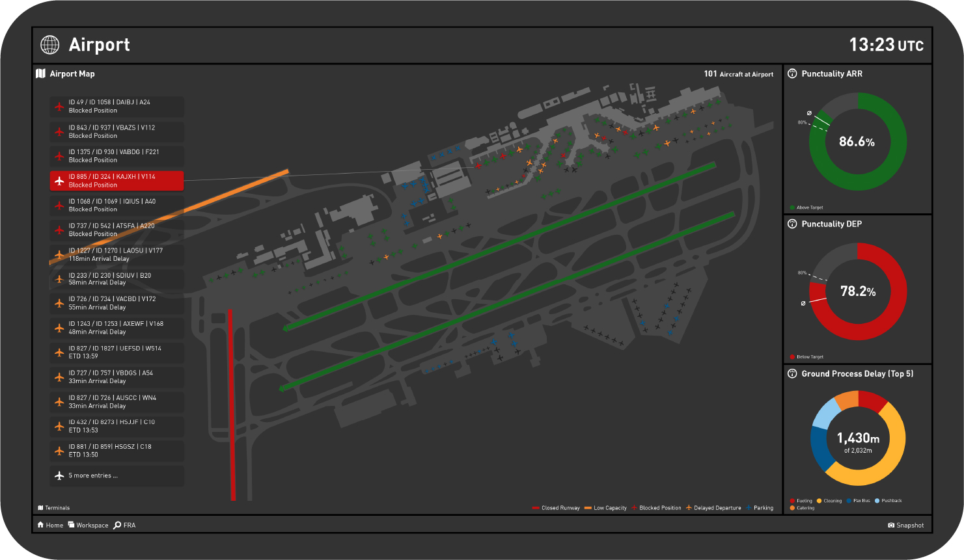
Task: Click the gauge icon next to Punctuality ARR
Action: pos(792,74)
